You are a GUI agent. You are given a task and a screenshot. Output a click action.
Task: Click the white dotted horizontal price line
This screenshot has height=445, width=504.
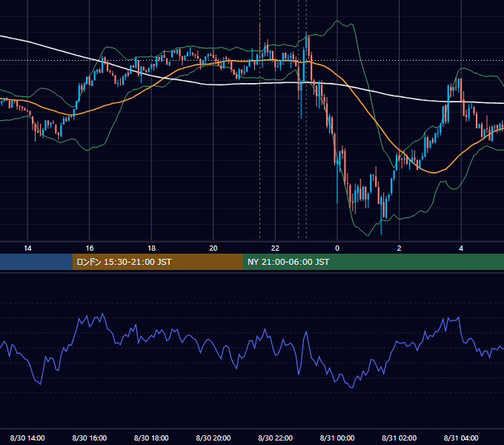252,61
